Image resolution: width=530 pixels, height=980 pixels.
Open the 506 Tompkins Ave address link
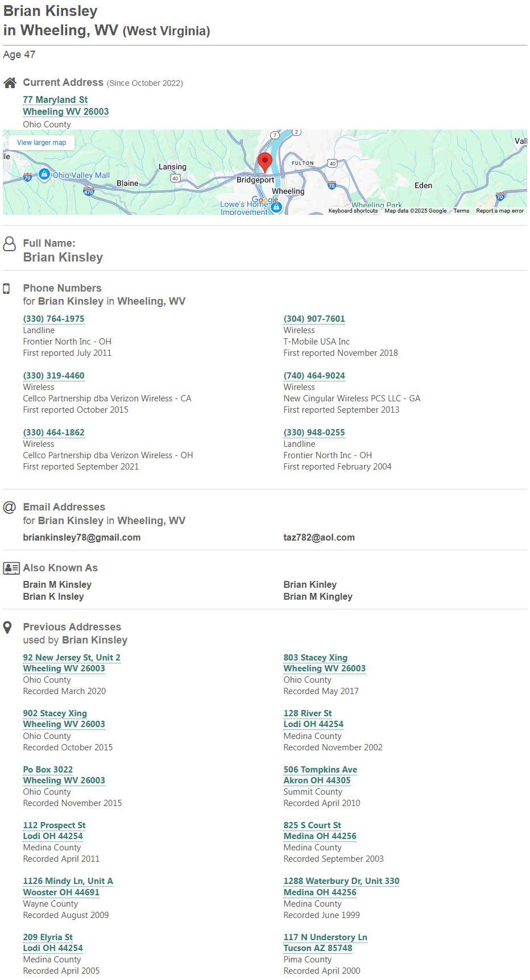click(x=320, y=770)
